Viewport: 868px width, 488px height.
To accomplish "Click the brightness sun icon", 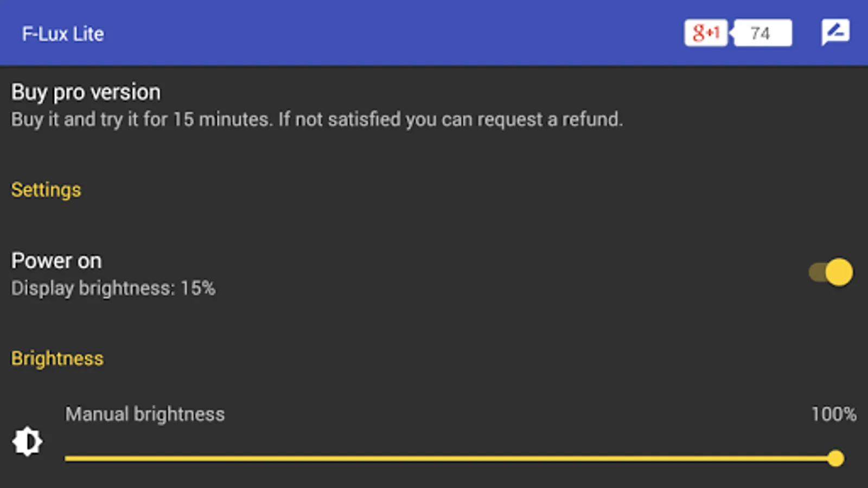I will (x=27, y=441).
